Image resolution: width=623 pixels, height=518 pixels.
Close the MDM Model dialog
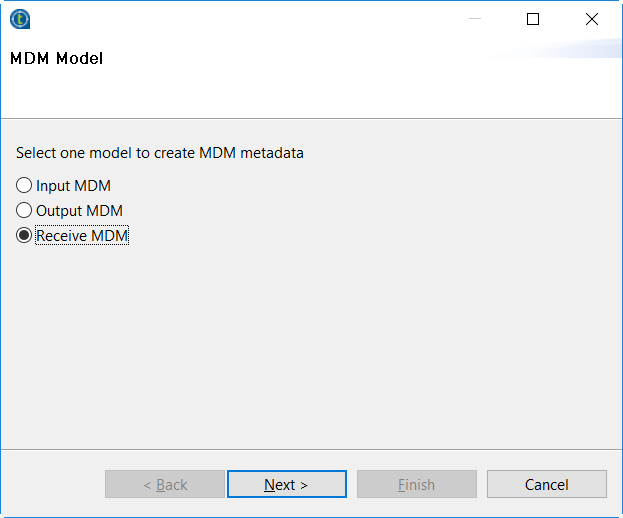591,19
